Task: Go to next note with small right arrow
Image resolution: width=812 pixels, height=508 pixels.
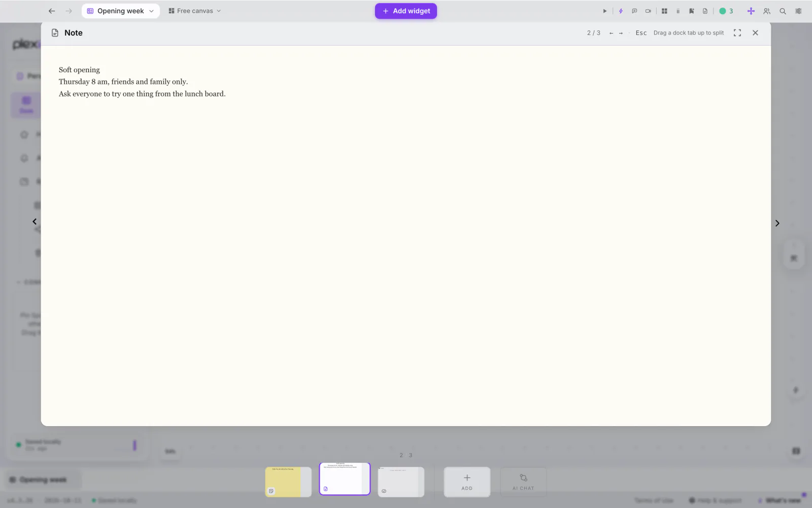Action: coord(621,33)
